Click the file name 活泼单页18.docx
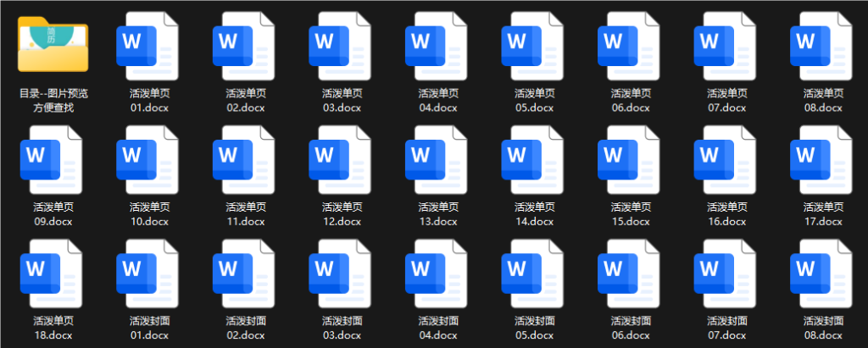868x348 pixels. coord(53,328)
